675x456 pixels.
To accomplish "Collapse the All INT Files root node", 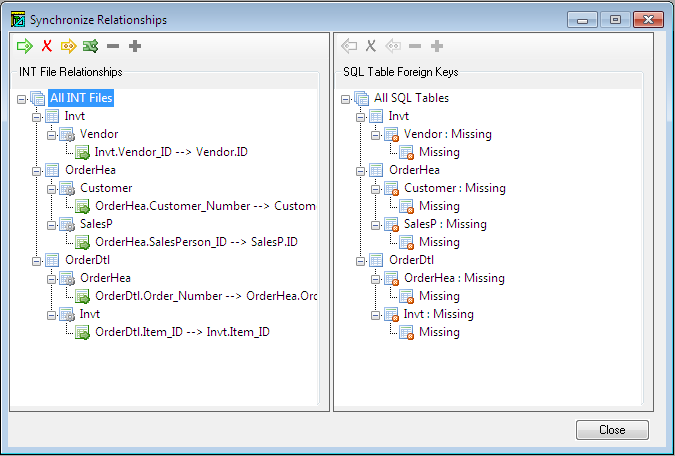I will tap(22, 98).
